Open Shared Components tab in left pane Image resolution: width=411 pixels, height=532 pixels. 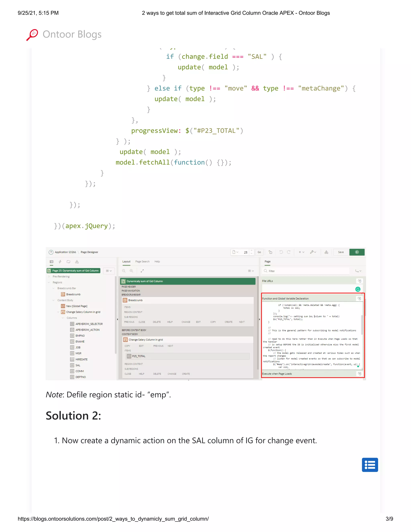tap(77, 262)
